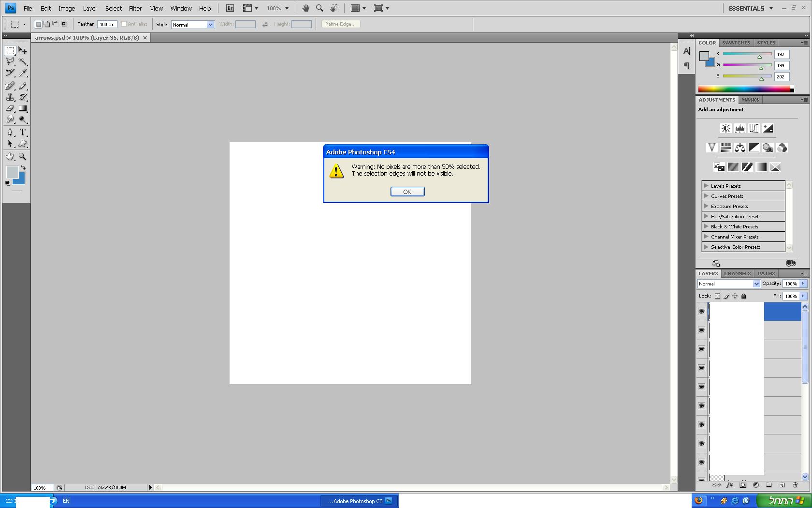812x508 pixels.
Task: Pick the Gradient tool in the toolbox
Action: (x=23, y=108)
